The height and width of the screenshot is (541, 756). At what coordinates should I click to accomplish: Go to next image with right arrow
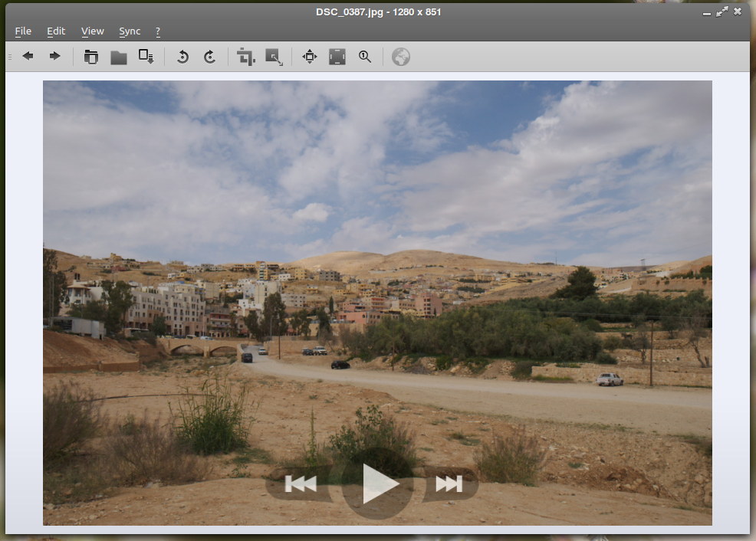(x=55, y=57)
